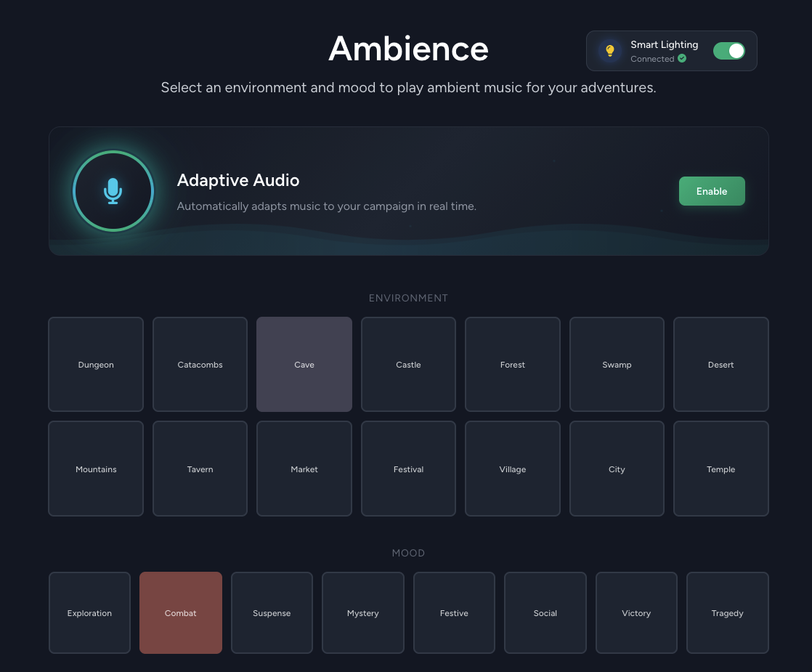The image size is (812, 672).
Task: Set mood to Exploration
Action: (x=89, y=613)
